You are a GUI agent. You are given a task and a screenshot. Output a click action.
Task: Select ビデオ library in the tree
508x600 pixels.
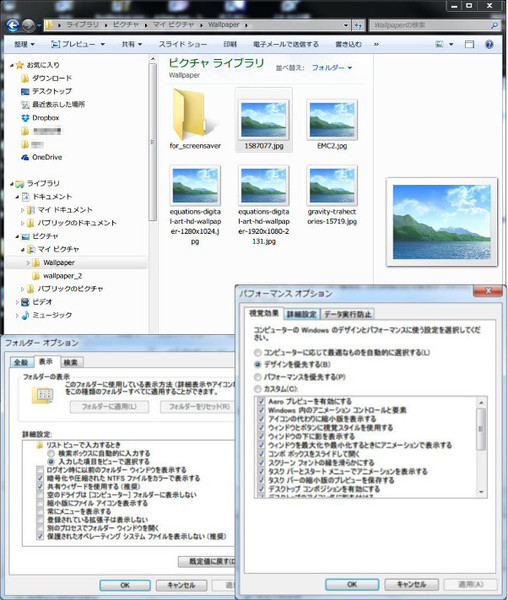click(37, 302)
